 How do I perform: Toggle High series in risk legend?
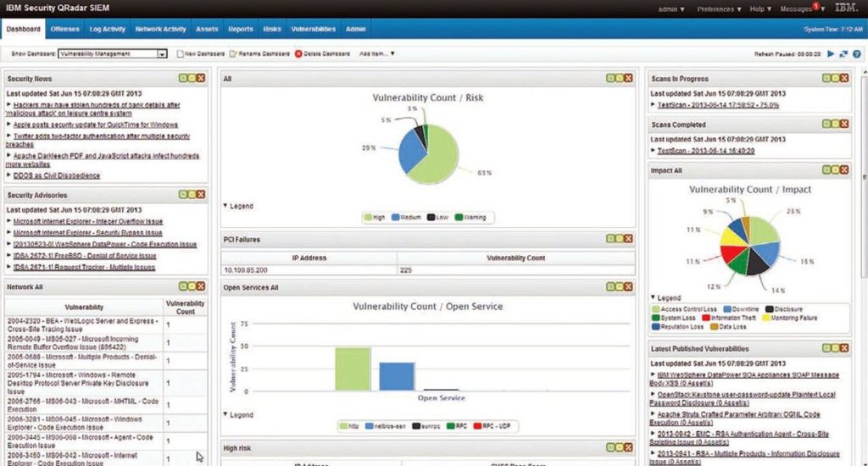click(x=375, y=218)
